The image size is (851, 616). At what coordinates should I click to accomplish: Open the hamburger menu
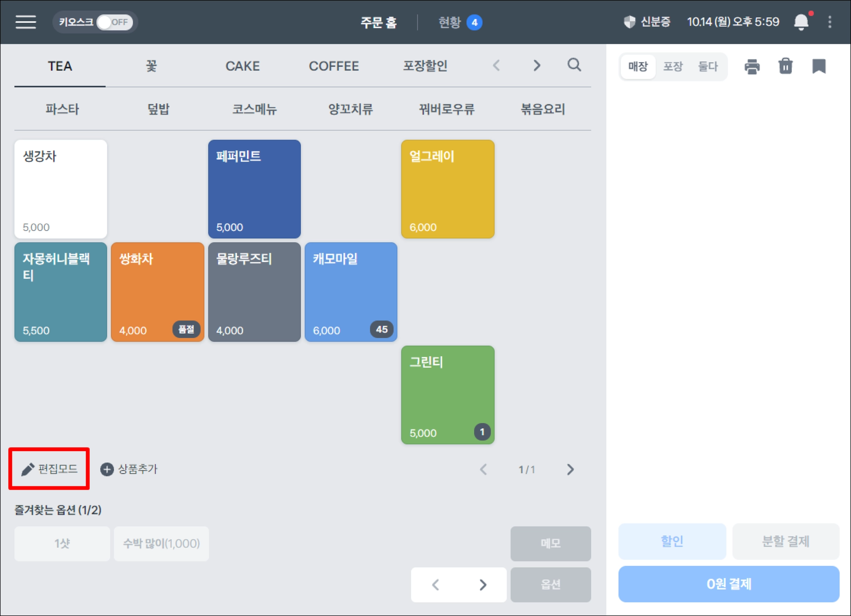tap(26, 22)
